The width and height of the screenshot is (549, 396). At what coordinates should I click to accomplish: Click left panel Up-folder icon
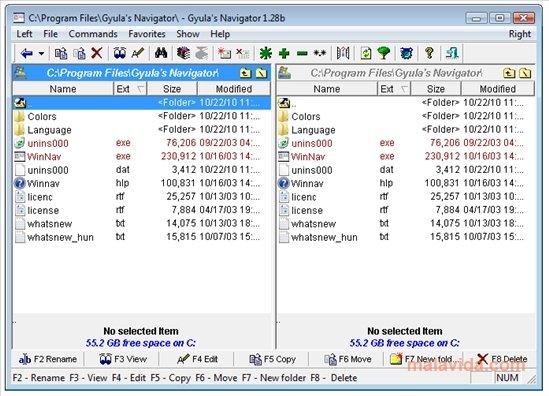pyautogui.click(x=245, y=73)
